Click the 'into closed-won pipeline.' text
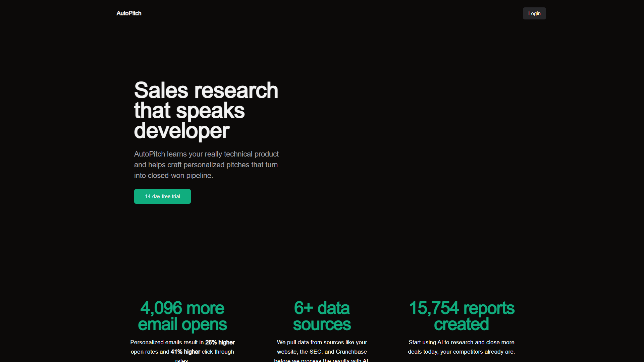Screen dimensions: 644x362 click(x=173, y=175)
